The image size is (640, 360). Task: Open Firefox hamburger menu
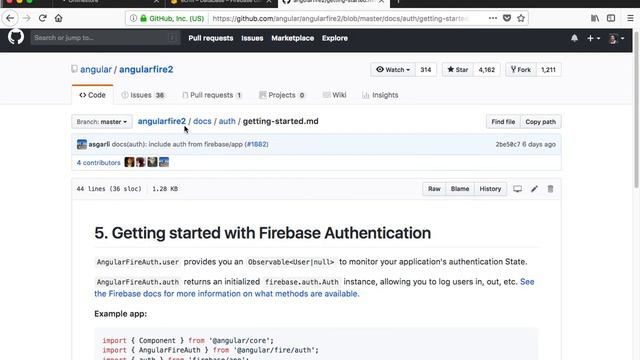pyautogui.click(x=630, y=18)
